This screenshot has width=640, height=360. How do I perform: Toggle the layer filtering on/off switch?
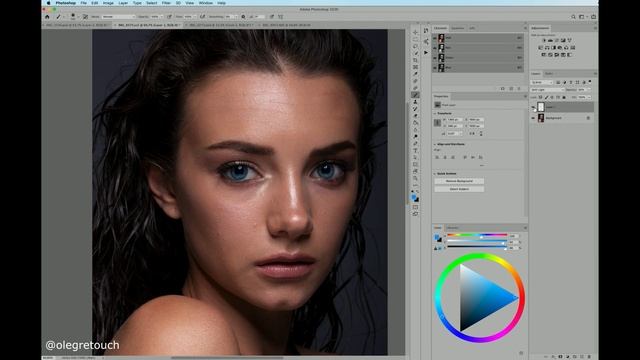coord(590,82)
